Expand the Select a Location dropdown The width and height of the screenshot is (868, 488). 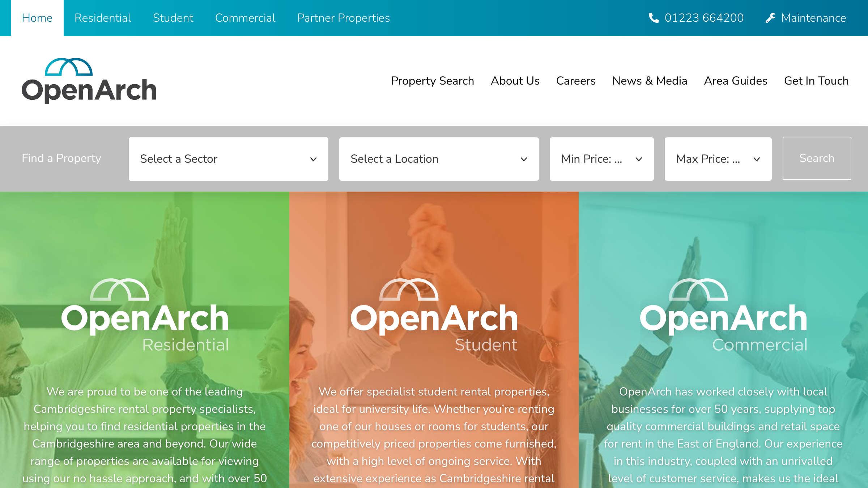pos(439,159)
